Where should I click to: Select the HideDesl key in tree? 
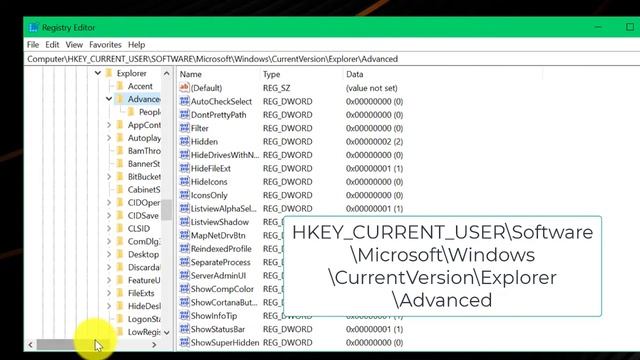tap(144, 306)
